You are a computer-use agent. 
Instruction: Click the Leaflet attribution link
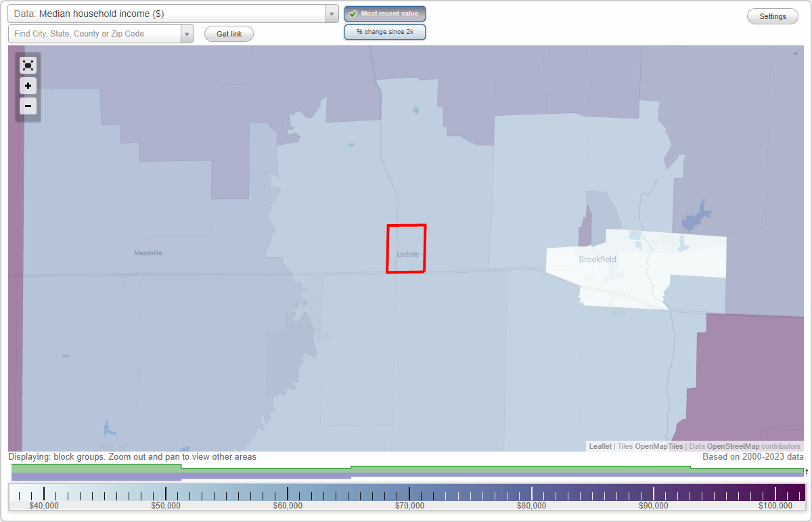[x=600, y=446]
